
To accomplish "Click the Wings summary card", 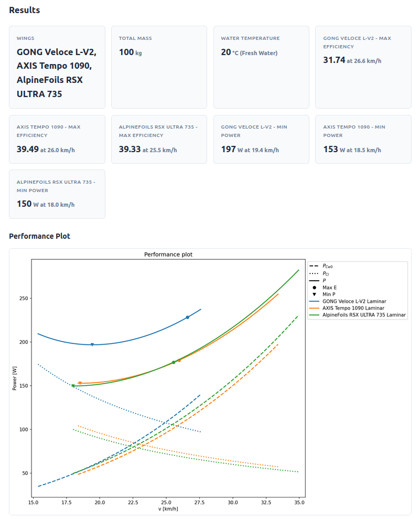I will (57, 67).
